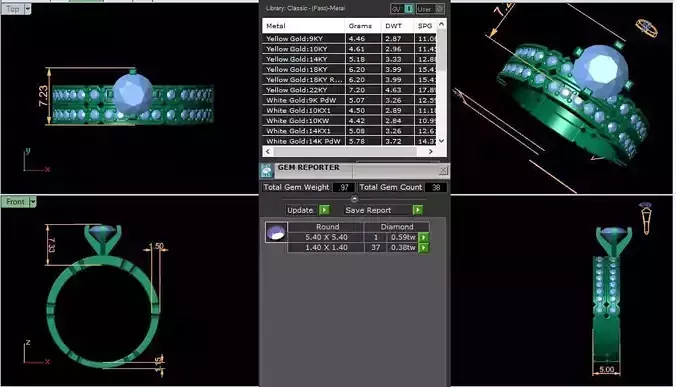Viewport: 676px width, 387px height.
Task: Open the Front viewport dropdown arrow
Action: tap(32, 201)
